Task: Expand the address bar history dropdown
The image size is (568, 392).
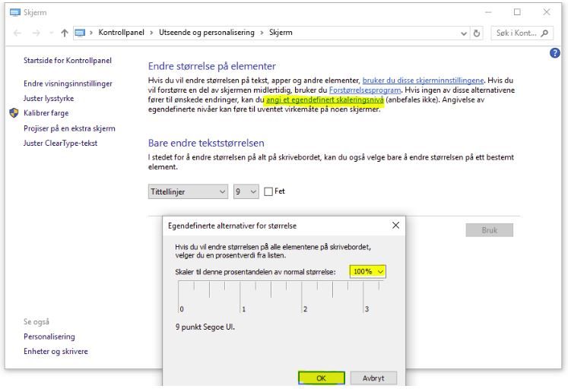Action: point(463,33)
